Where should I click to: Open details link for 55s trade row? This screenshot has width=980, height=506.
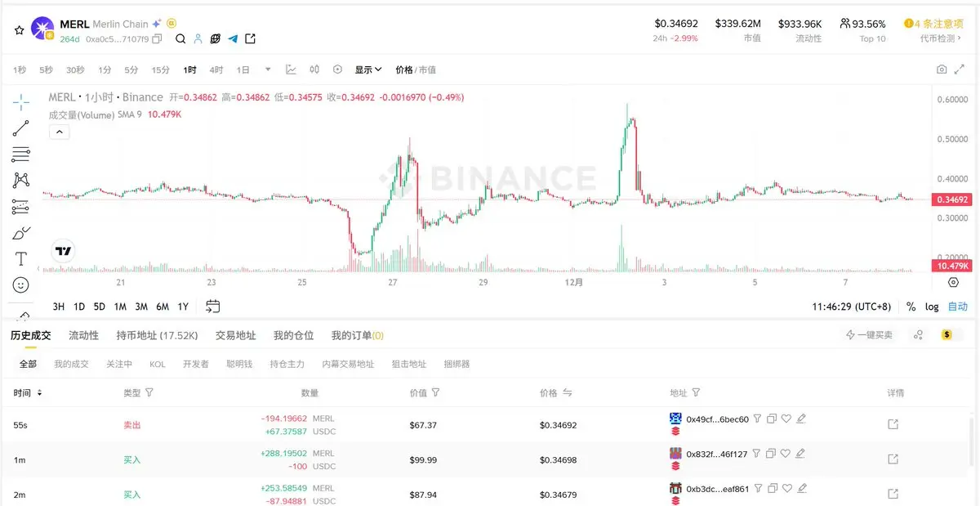pos(893,424)
